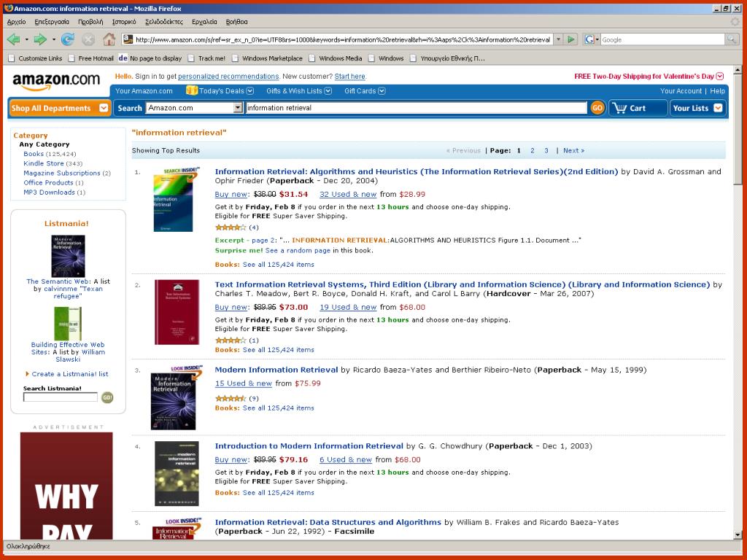
Task: Click the orange GO search button
Action: 597,108
